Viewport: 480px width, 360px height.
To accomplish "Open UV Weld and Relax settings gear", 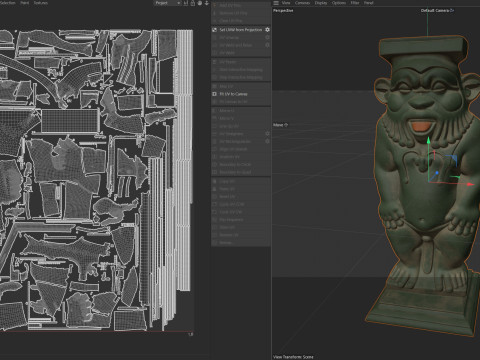I will (267, 45).
